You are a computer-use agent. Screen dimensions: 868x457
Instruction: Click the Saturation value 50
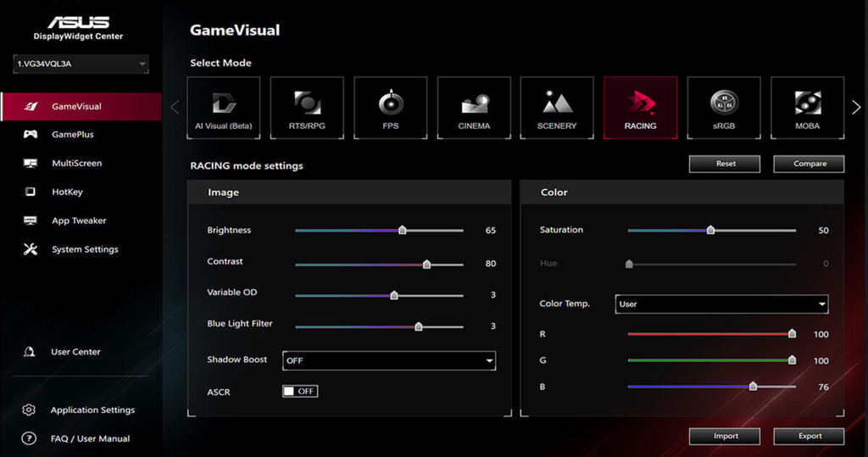coord(823,231)
